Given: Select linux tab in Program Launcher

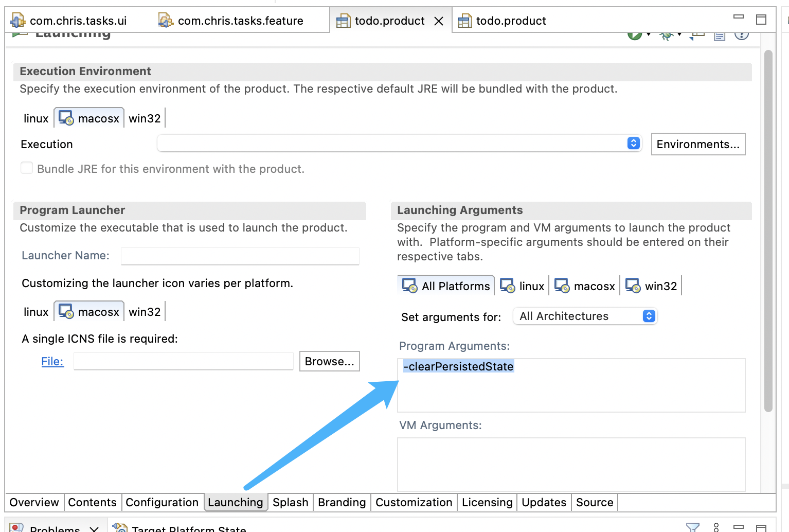Looking at the screenshot, I should point(36,312).
